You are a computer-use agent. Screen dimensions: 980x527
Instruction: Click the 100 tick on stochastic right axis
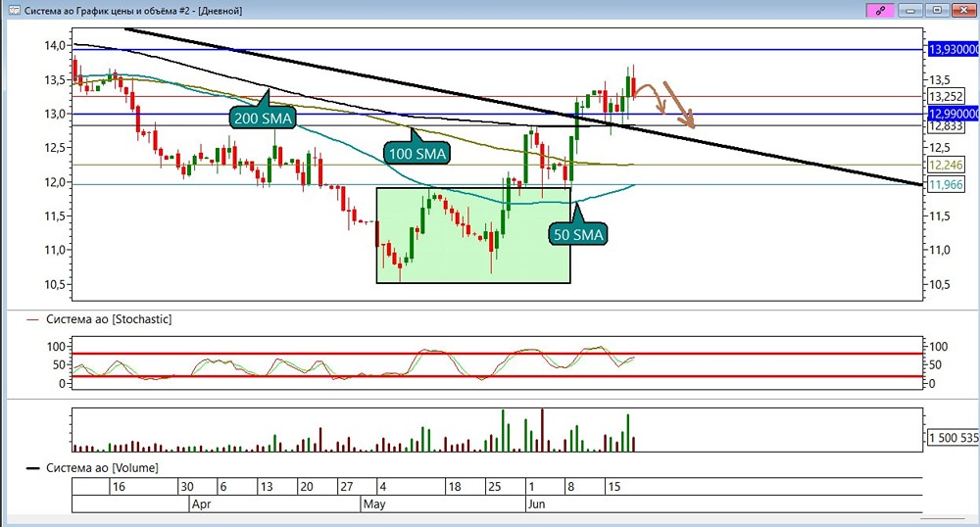point(938,347)
